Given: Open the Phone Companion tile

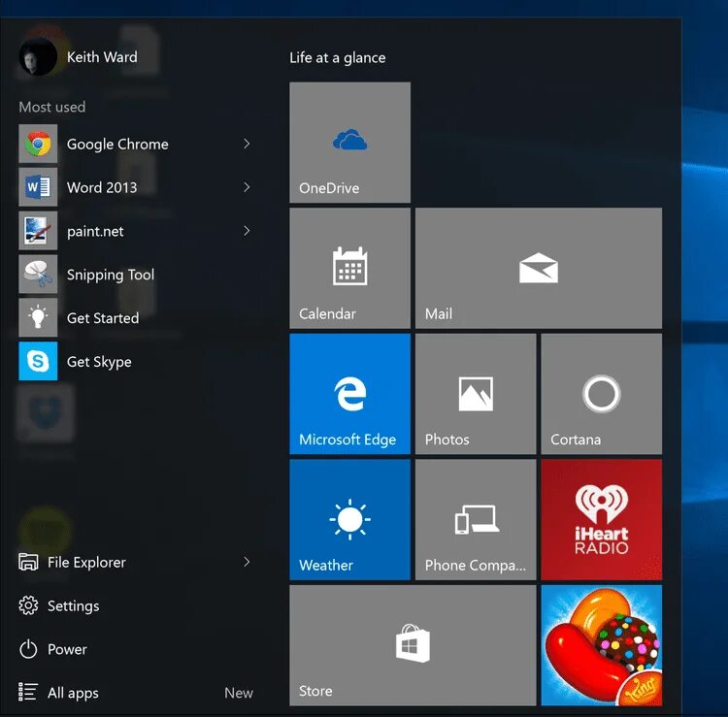Looking at the screenshot, I should pos(476,520).
